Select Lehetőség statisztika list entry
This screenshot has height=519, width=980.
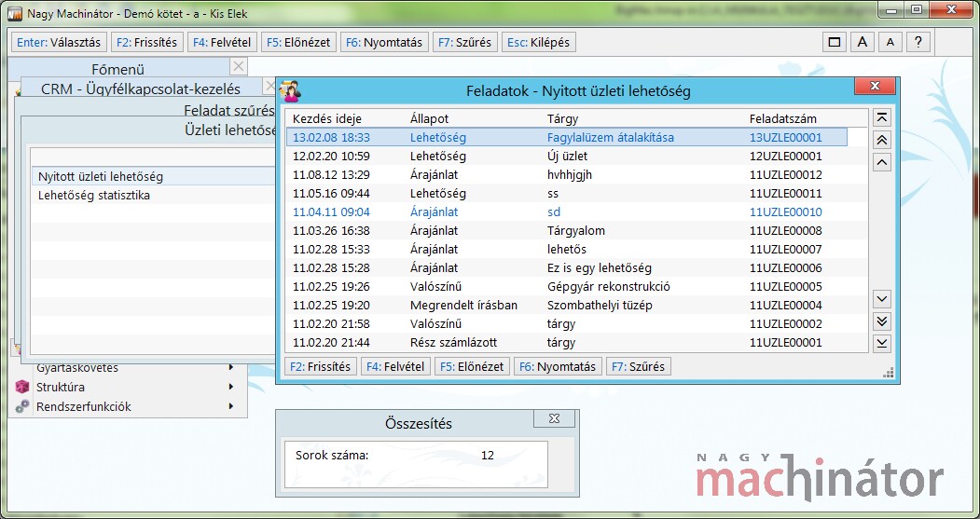(x=153, y=196)
